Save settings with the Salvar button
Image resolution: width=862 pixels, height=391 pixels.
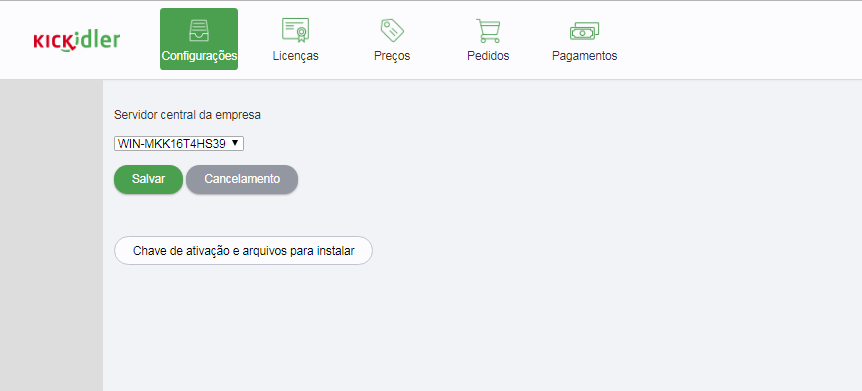tap(148, 179)
